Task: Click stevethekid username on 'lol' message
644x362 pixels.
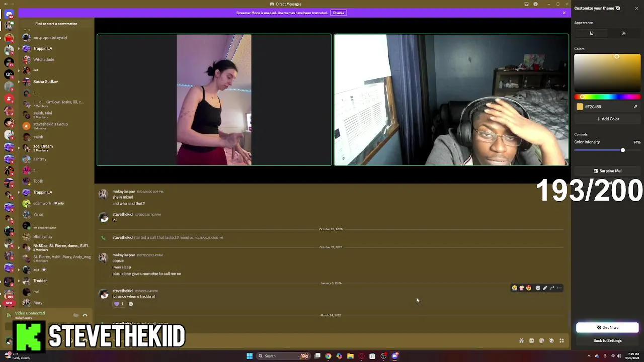Action: pos(122,214)
